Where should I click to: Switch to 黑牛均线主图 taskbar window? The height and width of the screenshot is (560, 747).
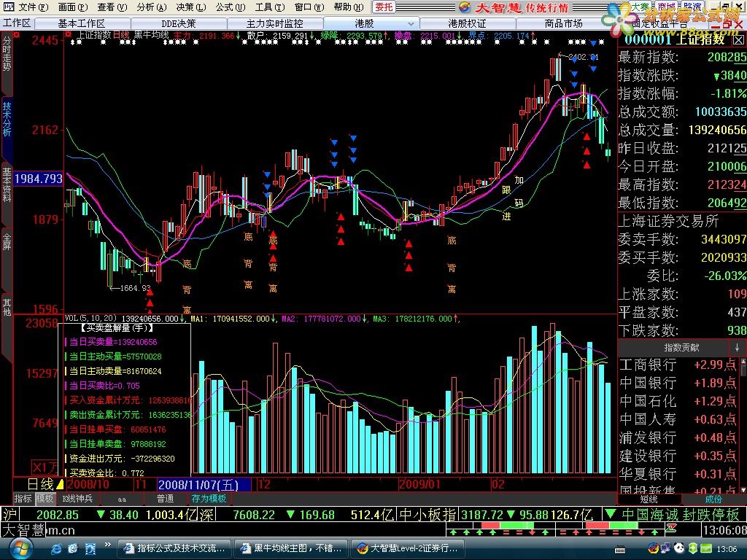click(292, 548)
